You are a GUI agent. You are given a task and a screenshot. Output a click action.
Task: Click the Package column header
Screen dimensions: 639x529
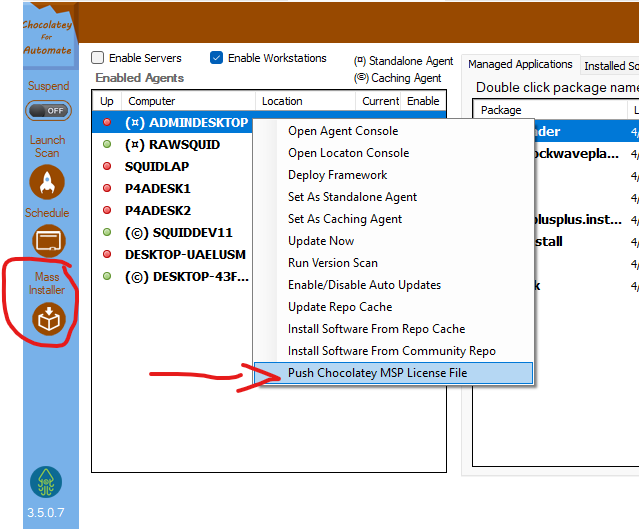coord(550,110)
